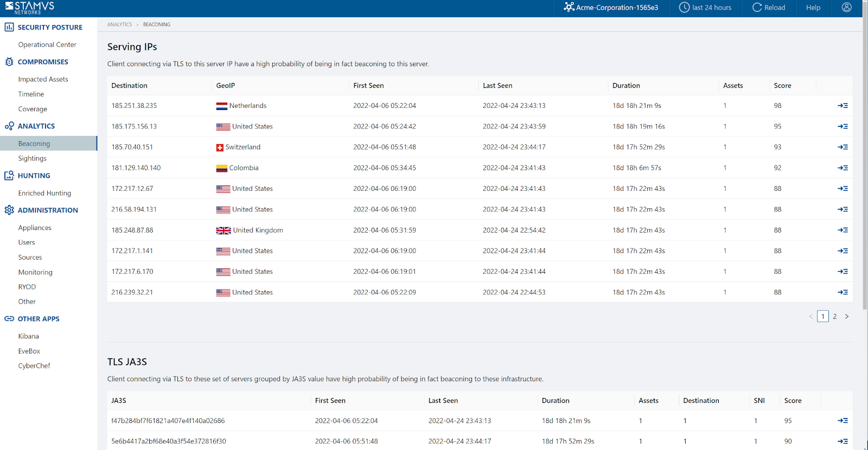Click the Stamus Networks logo
868x450 pixels.
pyautogui.click(x=29, y=8)
